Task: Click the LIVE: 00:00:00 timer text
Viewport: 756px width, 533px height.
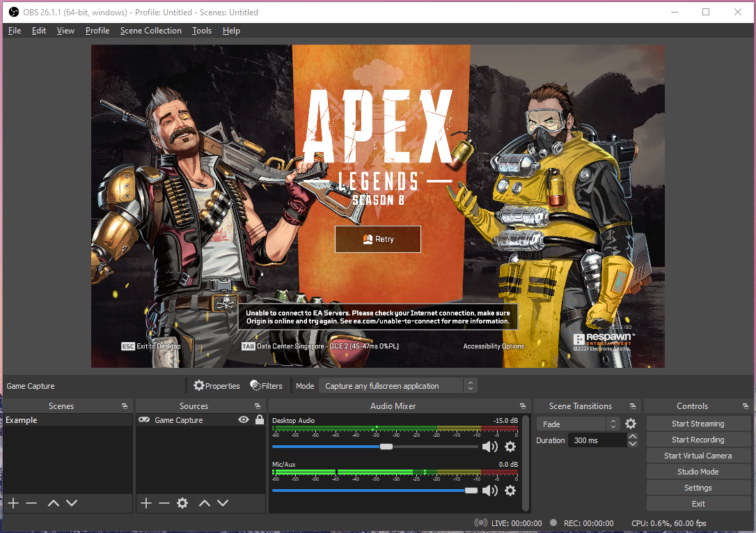Action: pos(517,523)
